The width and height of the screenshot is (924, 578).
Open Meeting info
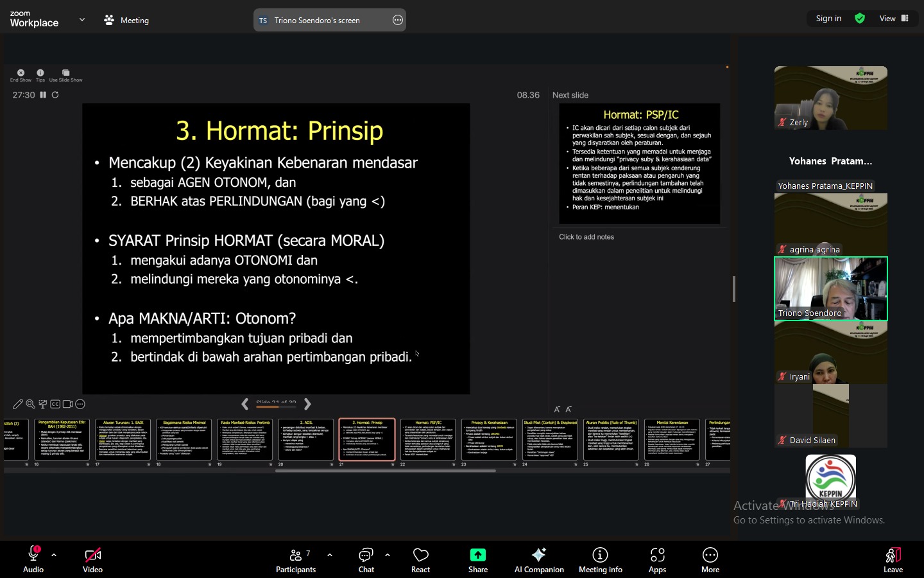pos(600,559)
